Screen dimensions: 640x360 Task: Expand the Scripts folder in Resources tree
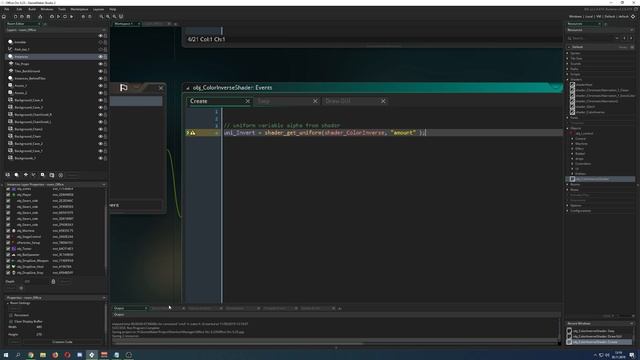point(567,74)
